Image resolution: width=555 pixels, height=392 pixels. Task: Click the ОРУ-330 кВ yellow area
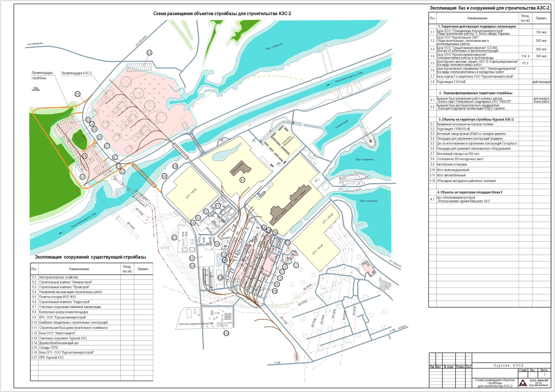coord(328,218)
